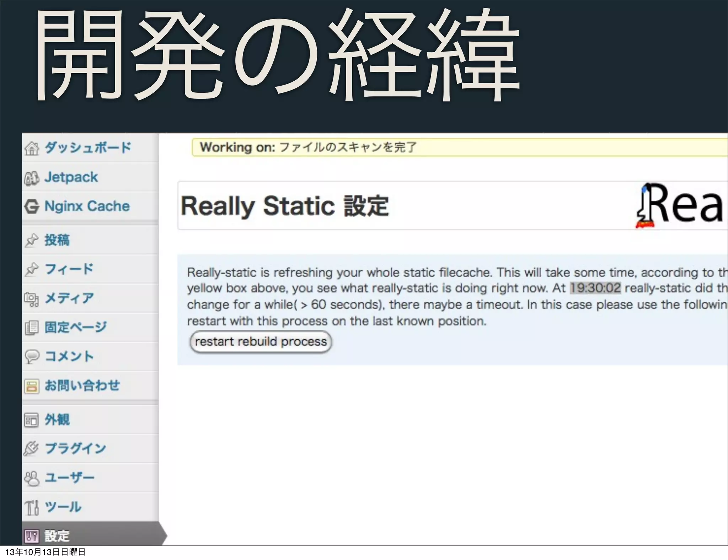The width and height of the screenshot is (728, 560).
Task: Click the Dashboard house icon
Action: tap(32, 148)
